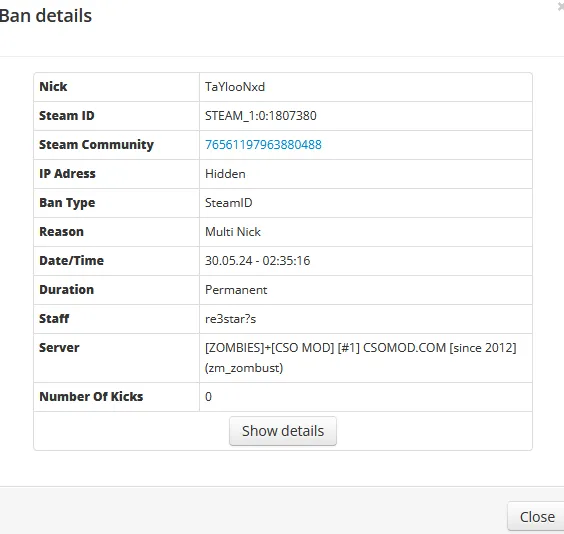Click the Server row label
Screen dimensions: 564x534
59,348
